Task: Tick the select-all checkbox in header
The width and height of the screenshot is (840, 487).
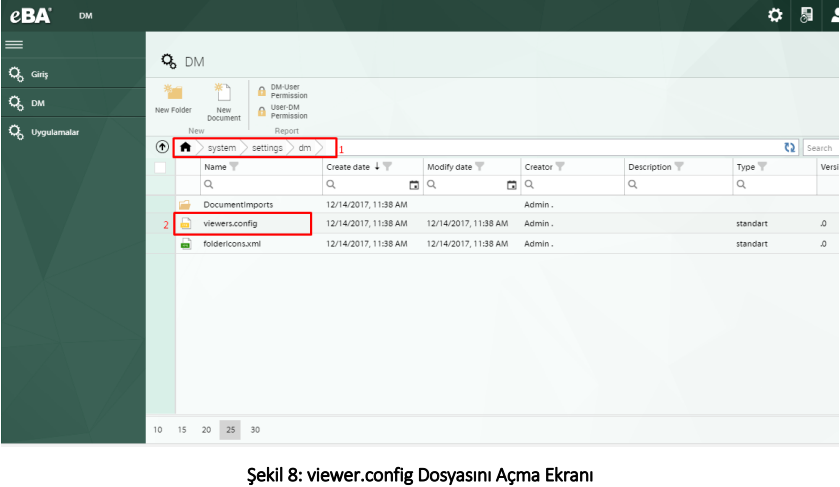Action: (160, 167)
